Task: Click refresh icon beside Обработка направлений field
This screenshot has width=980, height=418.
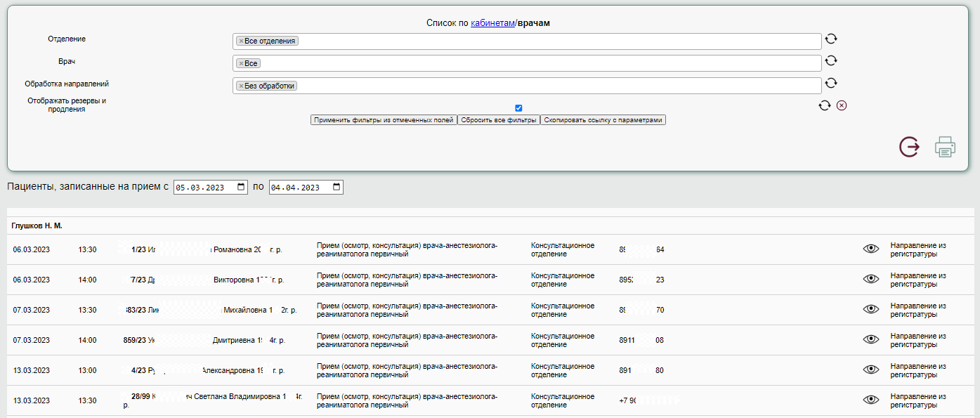Action: [x=831, y=83]
